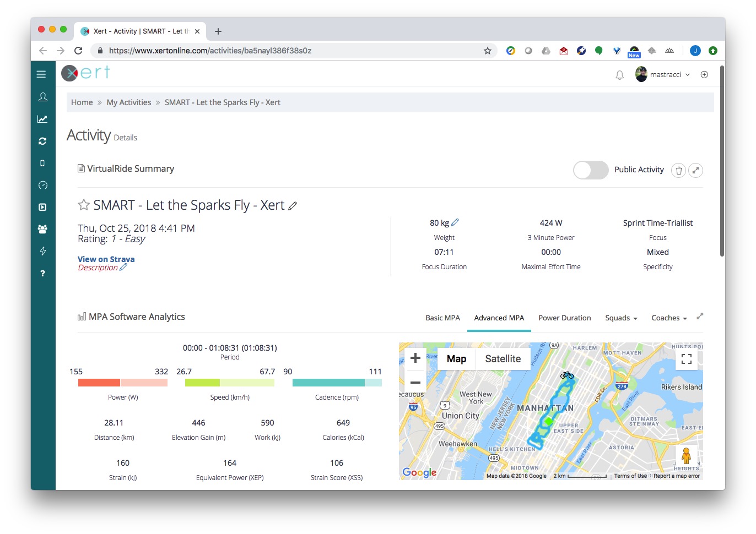Open the mastracci user account menu
756x534 pixels.
663,75
